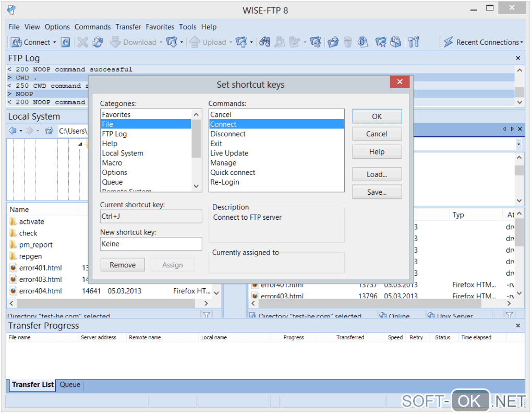Click the Help button in the dialog
The width and height of the screenshot is (532, 414).
(377, 152)
